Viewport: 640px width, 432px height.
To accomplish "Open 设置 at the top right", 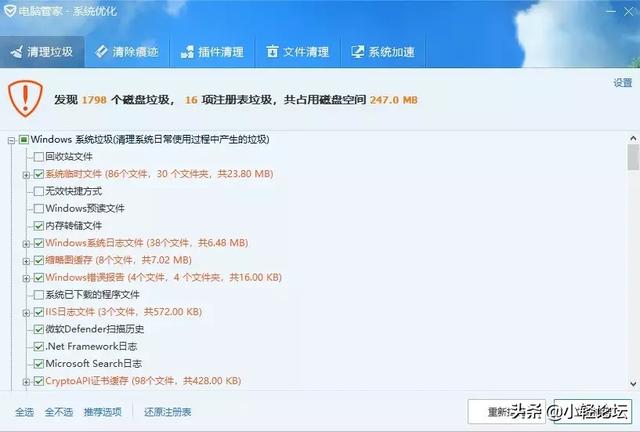I will (622, 83).
